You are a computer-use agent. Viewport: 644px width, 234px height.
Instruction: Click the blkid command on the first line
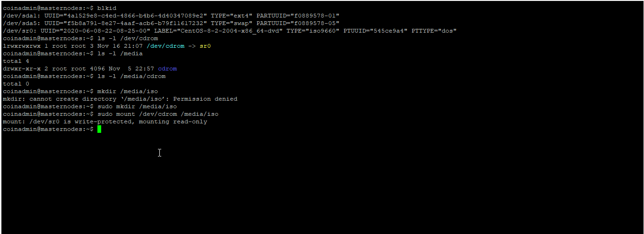click(107, 8)
